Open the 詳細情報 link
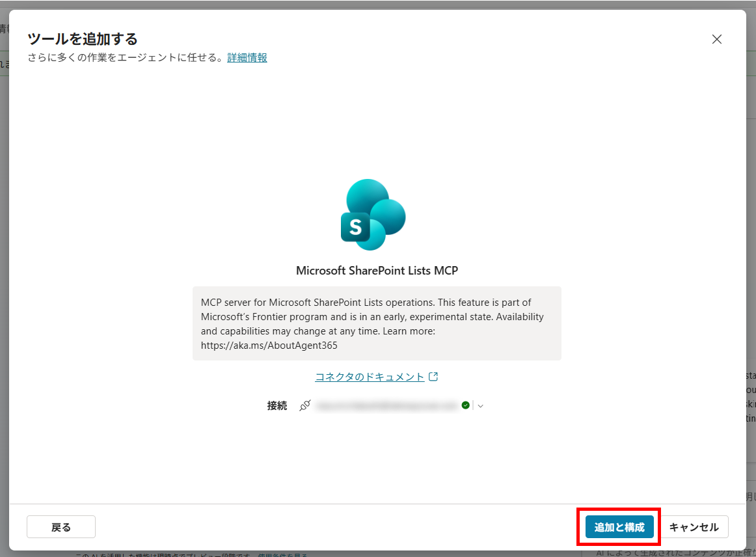This screenshot has width=756, height=557. (x=247, y=57)
